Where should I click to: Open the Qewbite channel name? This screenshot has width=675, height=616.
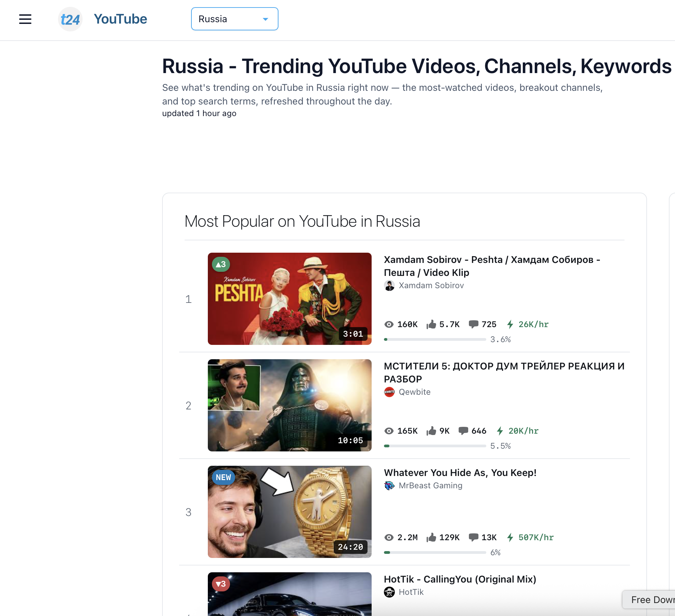415,392
